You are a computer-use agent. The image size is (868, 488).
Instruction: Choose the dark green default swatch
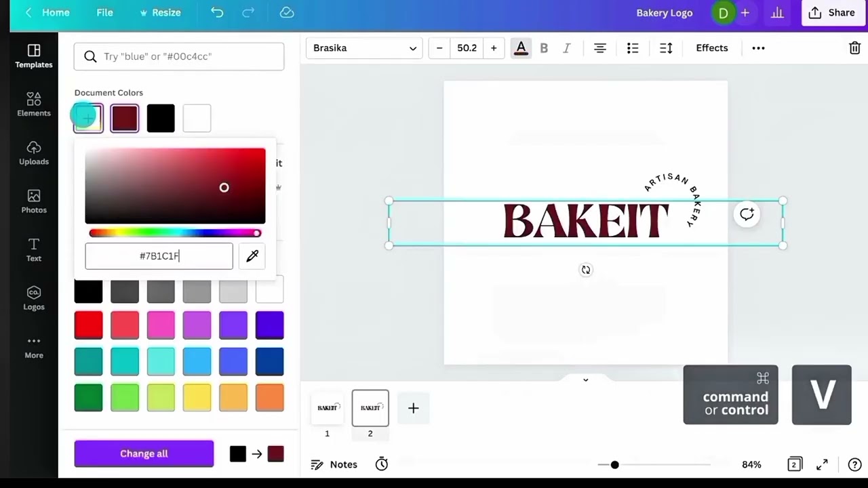[x=88, y=398]
